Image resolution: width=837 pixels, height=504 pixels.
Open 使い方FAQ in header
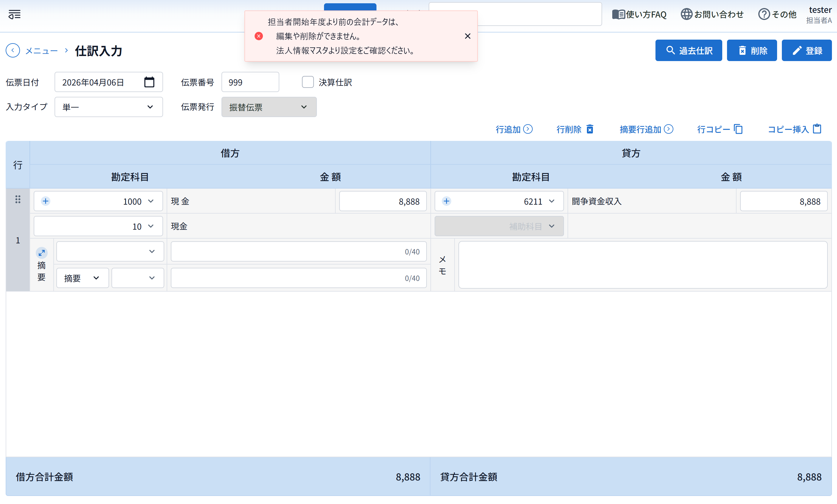(639, 14)
